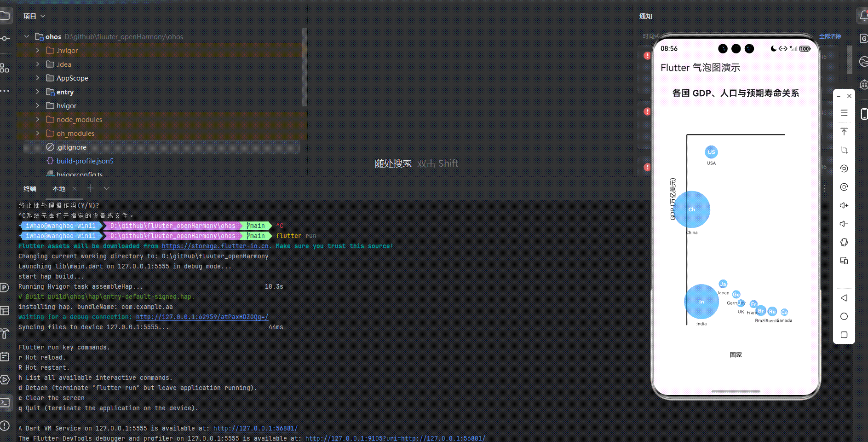Switch to the 本地 terminal tab

pos(59,189)
